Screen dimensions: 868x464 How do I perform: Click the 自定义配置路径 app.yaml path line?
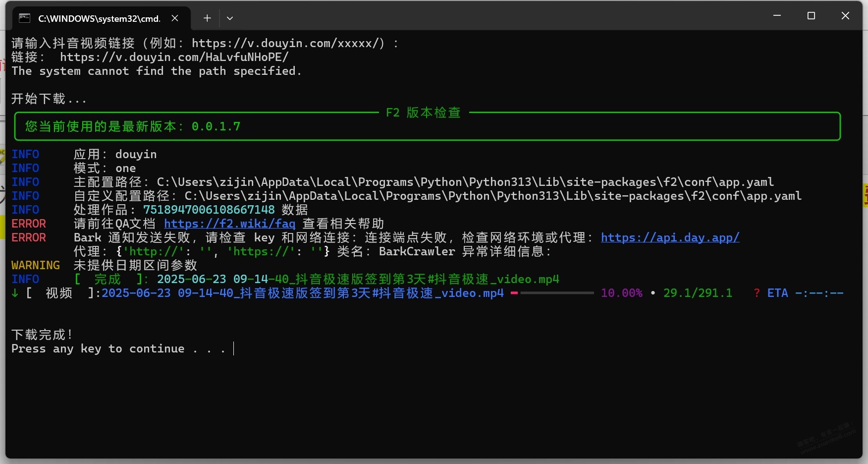(437, 196)
